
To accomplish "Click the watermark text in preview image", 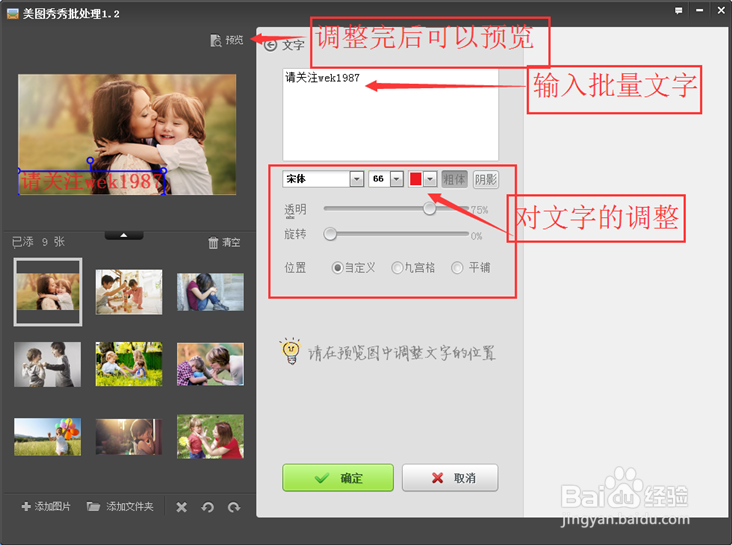I will pyautogui.click(x=92, y=182).
